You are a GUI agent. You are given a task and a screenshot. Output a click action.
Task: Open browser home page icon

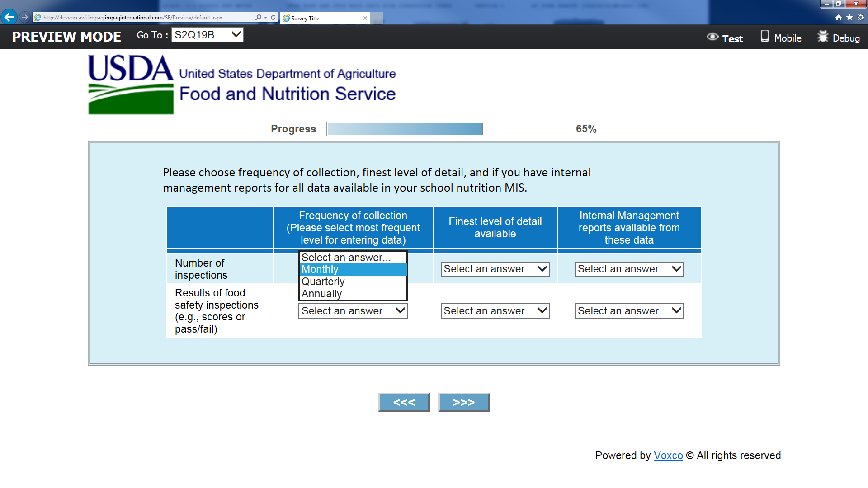pyautogui.click(x=839, y=18)
